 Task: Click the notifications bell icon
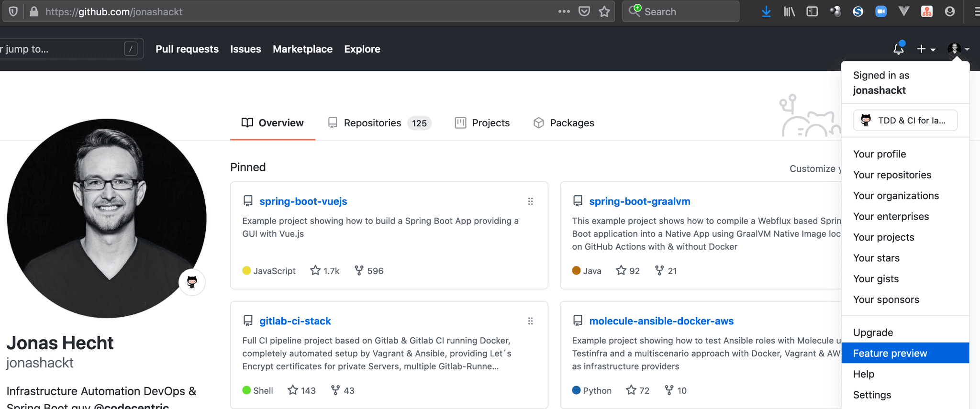[898, 49]
